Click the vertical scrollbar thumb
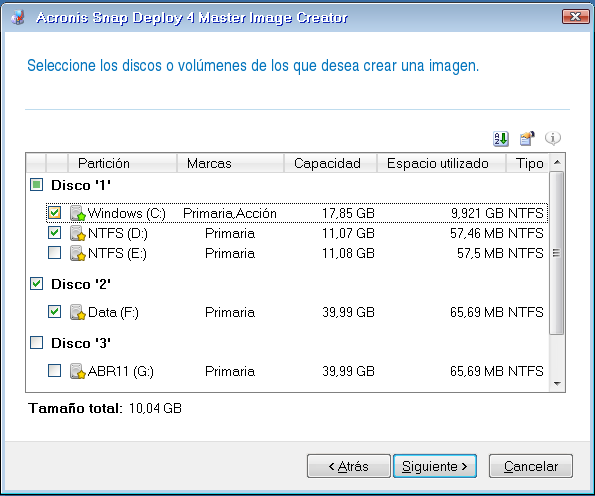Viewport: 595px width, 496px height. click(557, 253)
